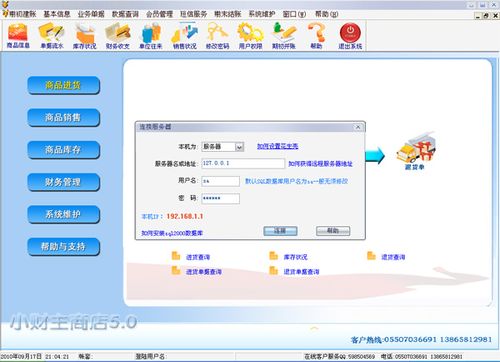Click the 如何安装sql2000数据库 link
The image size is (500, 362).
click(x=172, y=233)
